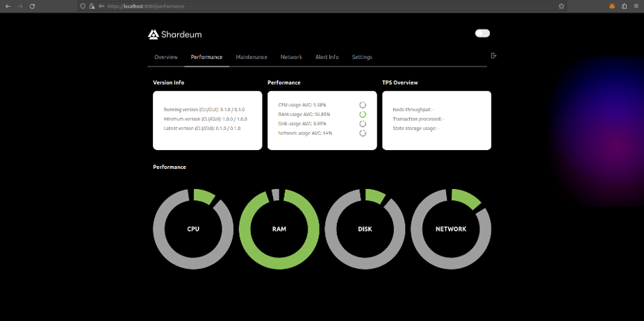
Task: Click the Network usage ring indicator icon
Action: 363,133
